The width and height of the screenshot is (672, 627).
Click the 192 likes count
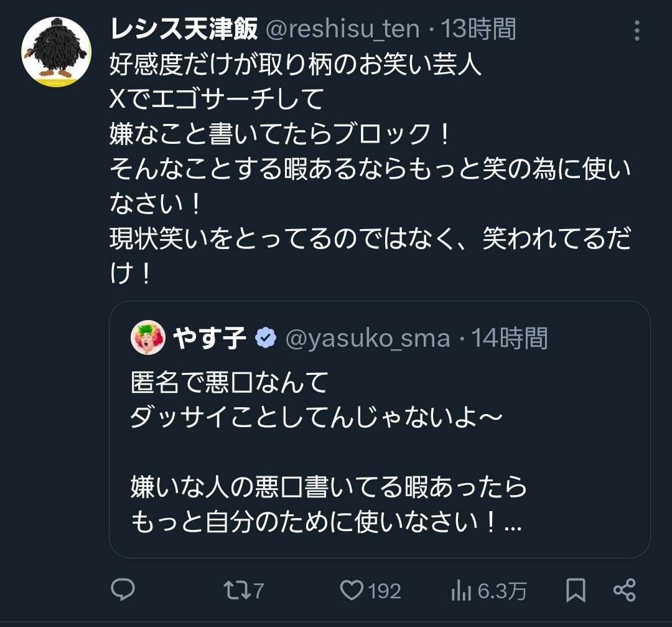coord(384,591)
